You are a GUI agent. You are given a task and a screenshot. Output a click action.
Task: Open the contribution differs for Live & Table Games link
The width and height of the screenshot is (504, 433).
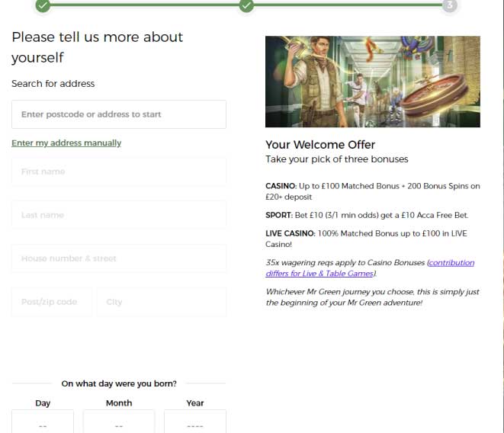[x=370, y=268]
